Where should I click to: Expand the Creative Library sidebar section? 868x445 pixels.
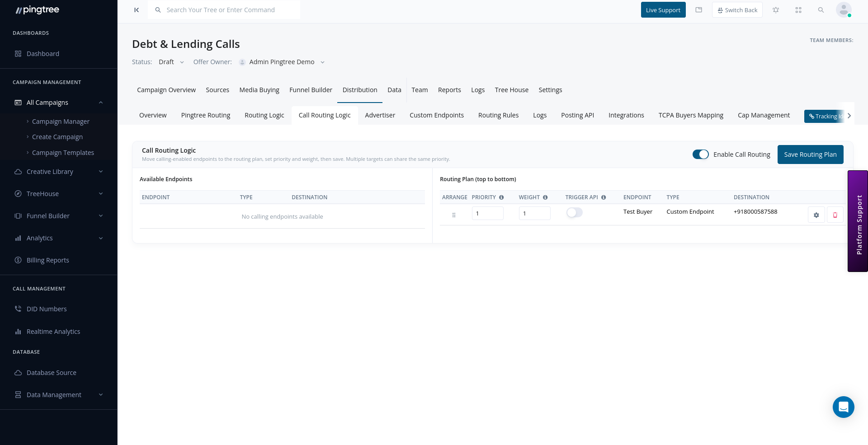(50, 171)
